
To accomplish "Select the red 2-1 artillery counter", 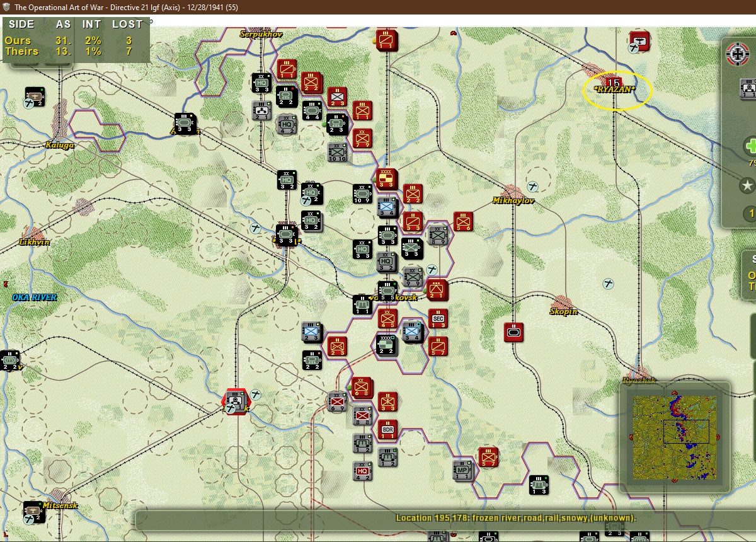I will coord(437,290).
